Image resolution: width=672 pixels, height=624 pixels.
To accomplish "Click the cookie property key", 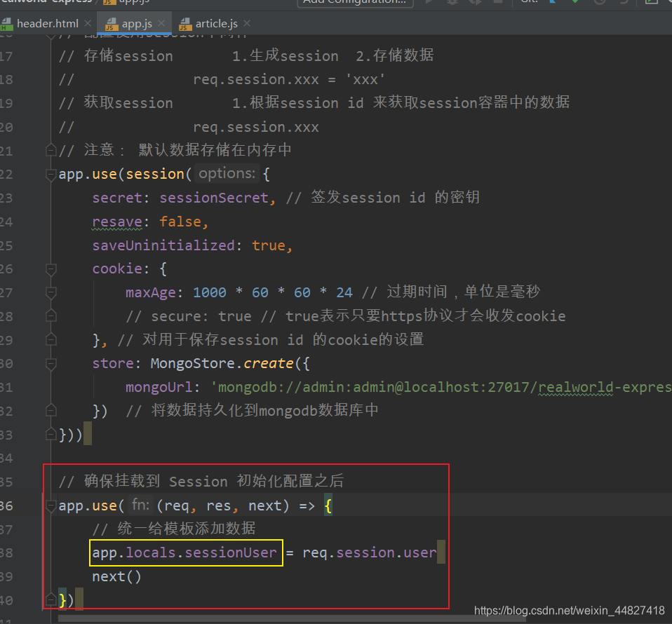I will click(x=117, y=269).
